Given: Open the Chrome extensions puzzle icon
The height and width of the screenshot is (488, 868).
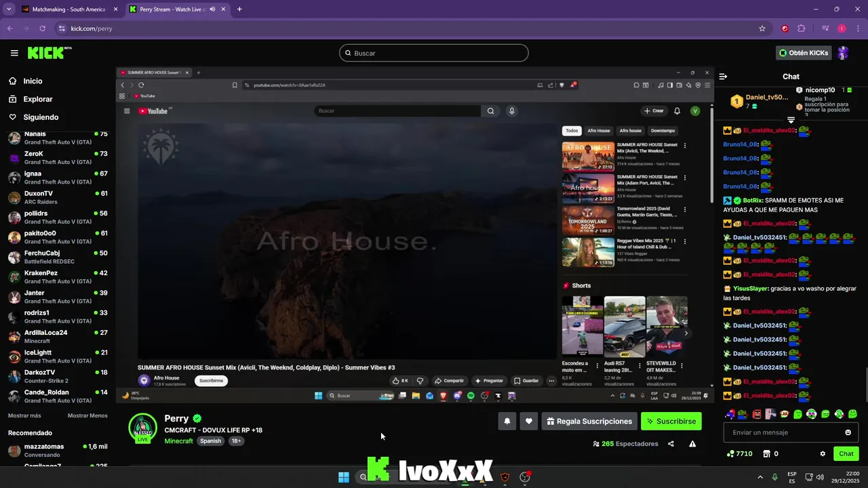Looking at the screenshot, I should tap(802, 28).
